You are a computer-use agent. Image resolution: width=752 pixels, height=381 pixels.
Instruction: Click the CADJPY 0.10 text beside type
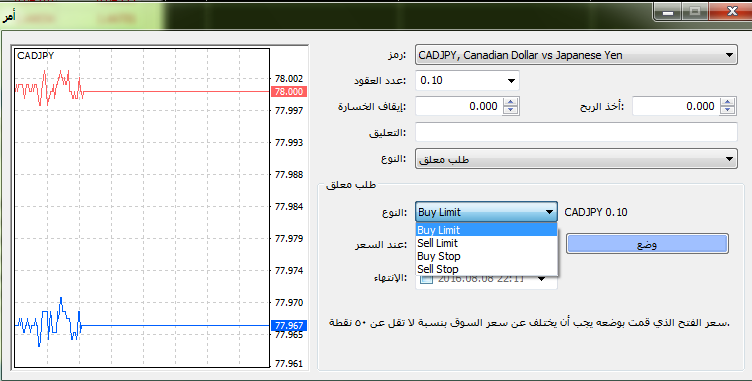(596, 212)
